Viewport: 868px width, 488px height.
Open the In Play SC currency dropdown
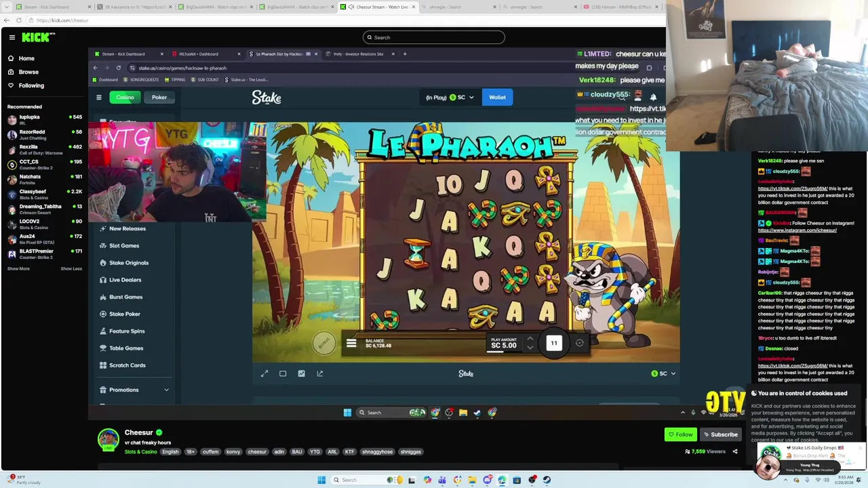point(450,97)
